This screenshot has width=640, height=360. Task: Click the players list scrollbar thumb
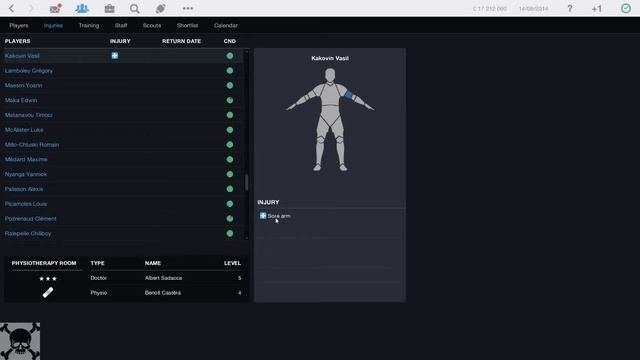click(246, 182)
